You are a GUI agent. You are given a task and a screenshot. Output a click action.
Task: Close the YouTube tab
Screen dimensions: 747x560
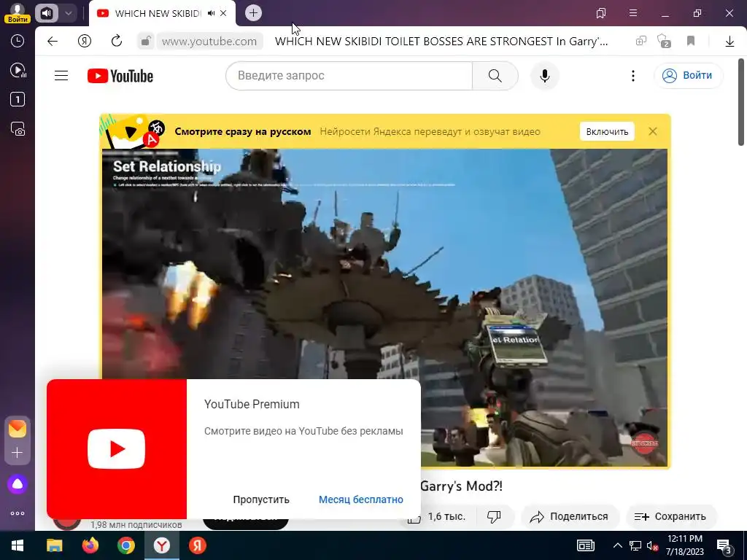click(223, 13)
